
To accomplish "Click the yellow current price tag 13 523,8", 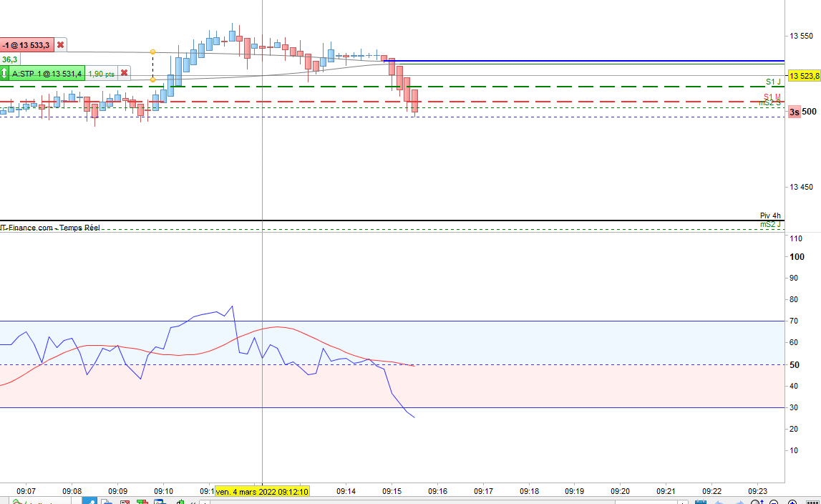I will pos(804,76).
